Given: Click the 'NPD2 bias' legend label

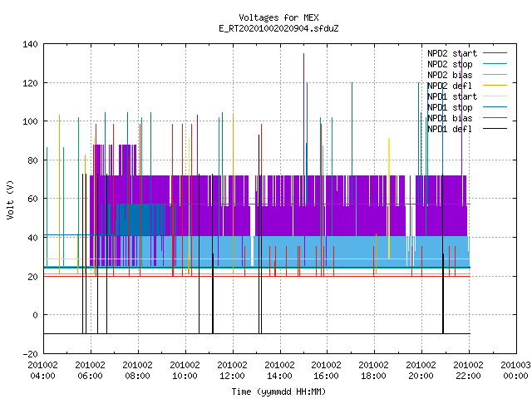Looking at the screenshot, I should pyautogui.click(x=450, y=75).
